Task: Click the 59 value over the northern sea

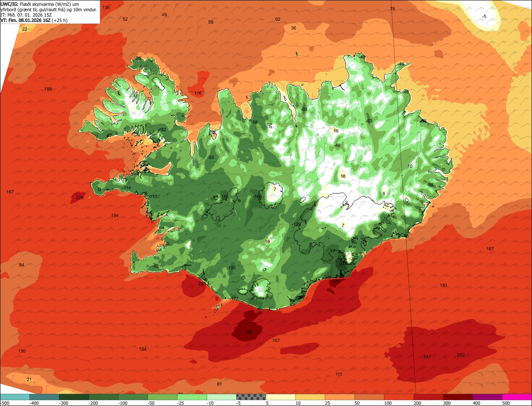Action: [x=211, y=22]
